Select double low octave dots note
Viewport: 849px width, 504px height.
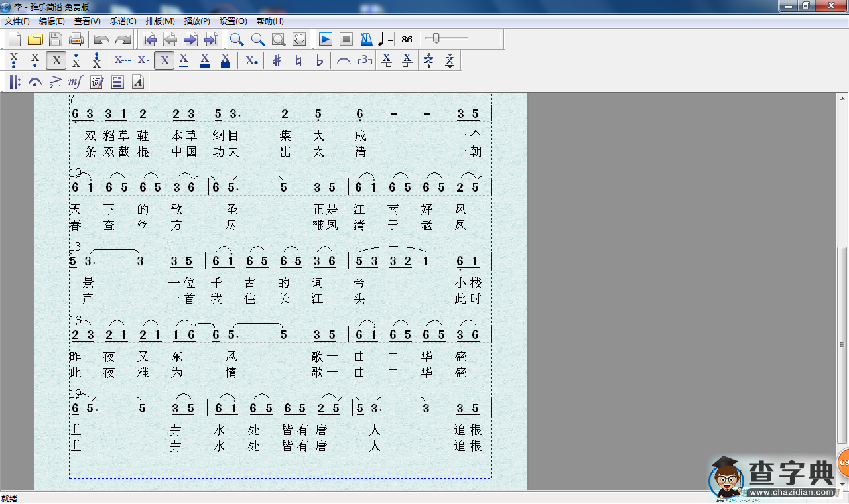pos(14,61)
